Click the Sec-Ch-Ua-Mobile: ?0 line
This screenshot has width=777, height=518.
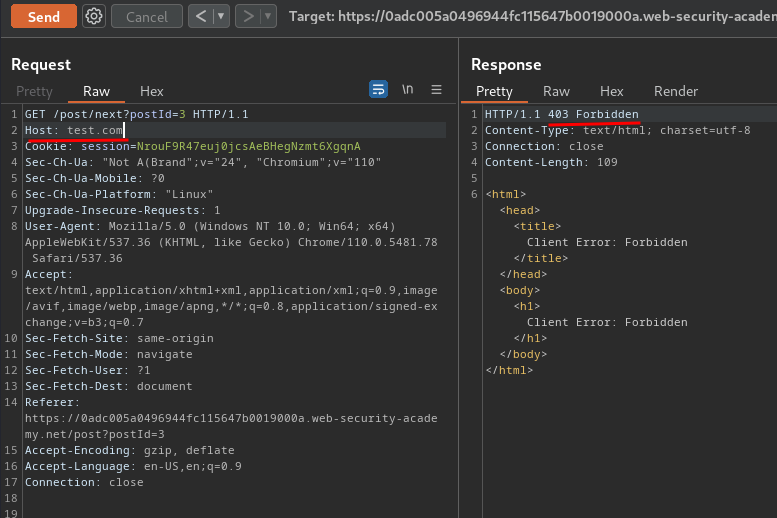pos(95,178)
